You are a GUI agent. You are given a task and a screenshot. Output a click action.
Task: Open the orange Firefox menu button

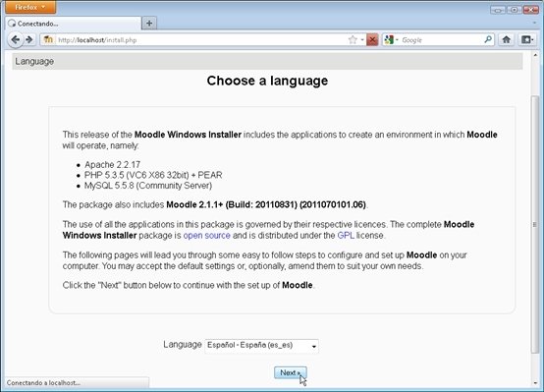pos(30,7)
